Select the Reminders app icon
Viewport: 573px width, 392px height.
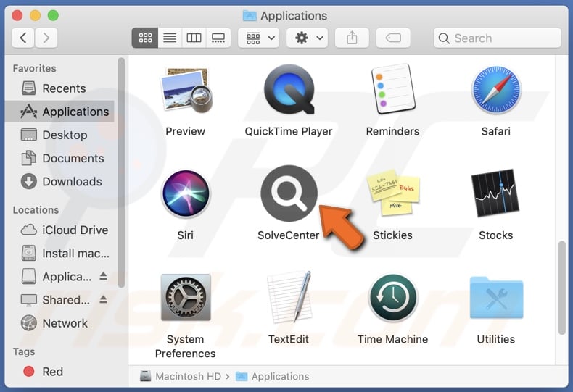393,88
